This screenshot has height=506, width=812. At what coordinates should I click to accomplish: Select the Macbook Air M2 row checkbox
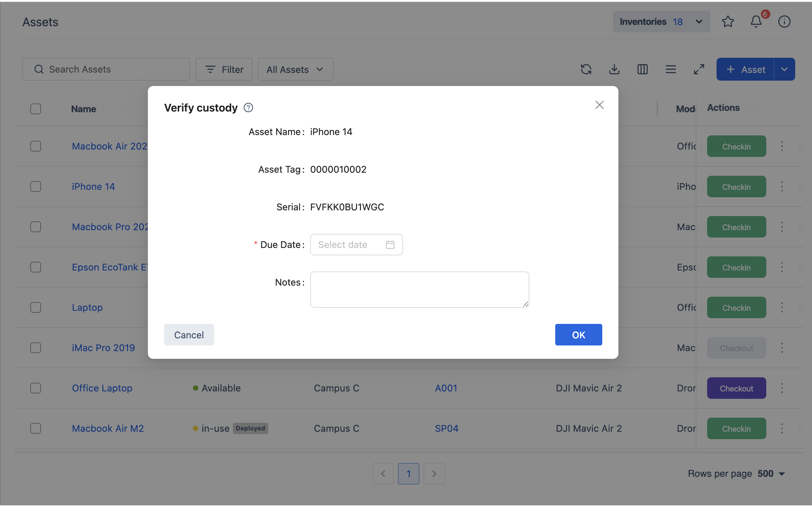click(x=36, y=428)
